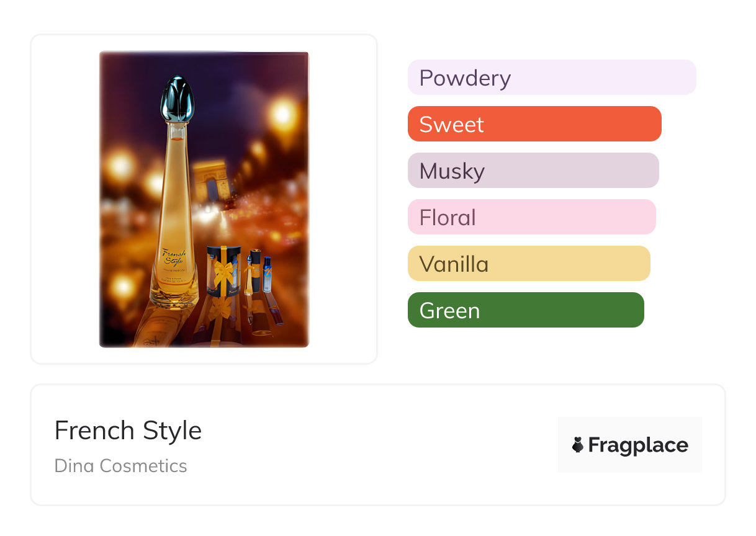Select the yellow Vanilla accord bar
Viewport: 756px width, 536px height.
pos(528,264)
